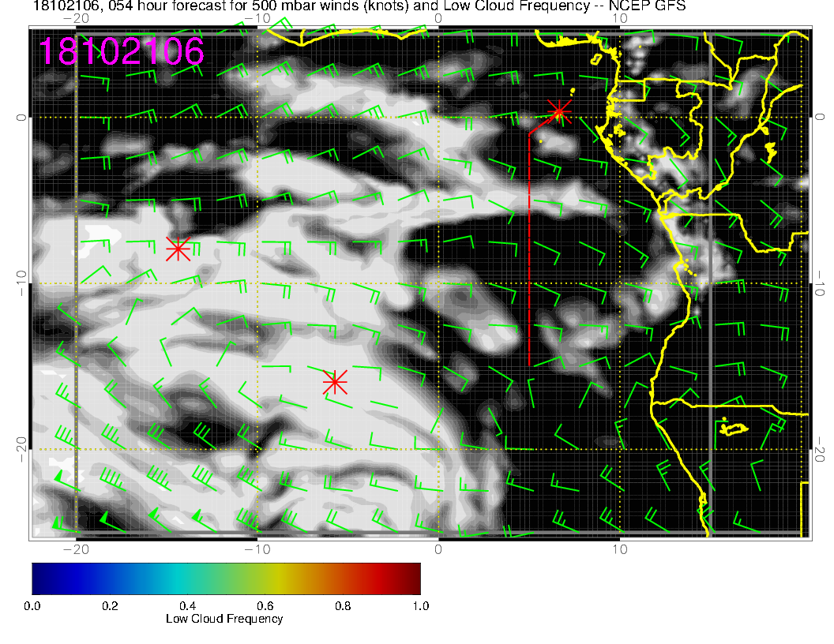Click the forecast title text above the map
Screen dimensions: 834x644
tap(359, 6)
